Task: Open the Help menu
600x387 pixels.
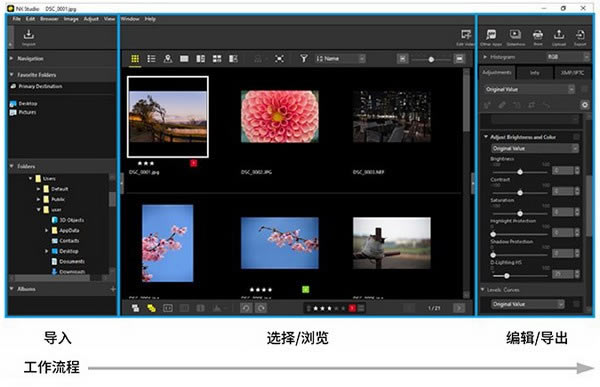Action: point(150,19)
